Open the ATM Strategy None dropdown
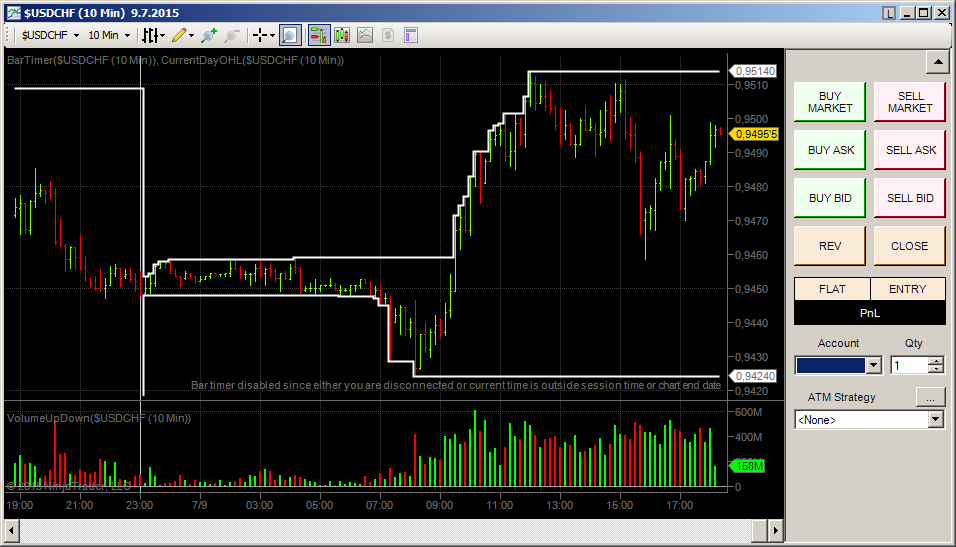 (869, 420)
